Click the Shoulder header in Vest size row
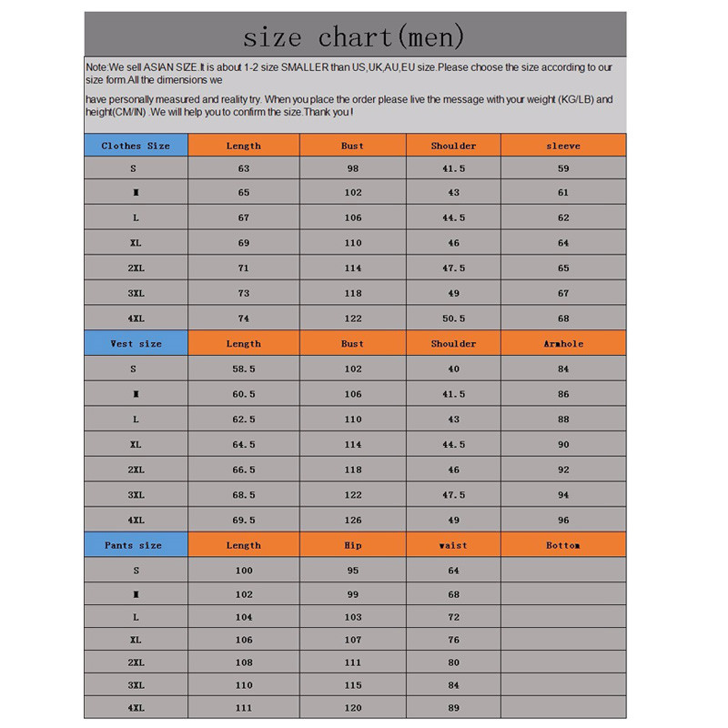Image resolution: width=728 pixels, height=728 pixels. pos(453,344)
